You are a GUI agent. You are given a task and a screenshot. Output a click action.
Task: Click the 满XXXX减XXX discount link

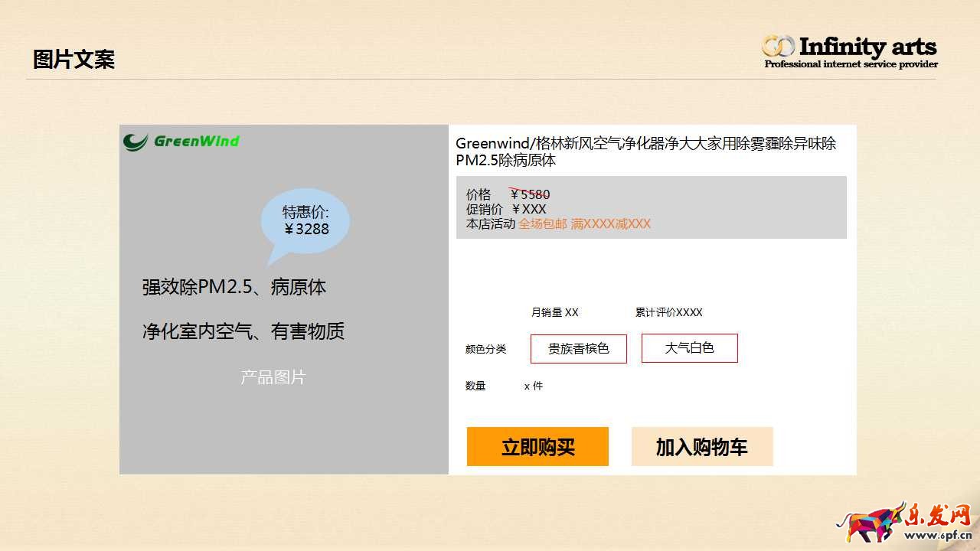pyautogui.click(x=610, y=224)
